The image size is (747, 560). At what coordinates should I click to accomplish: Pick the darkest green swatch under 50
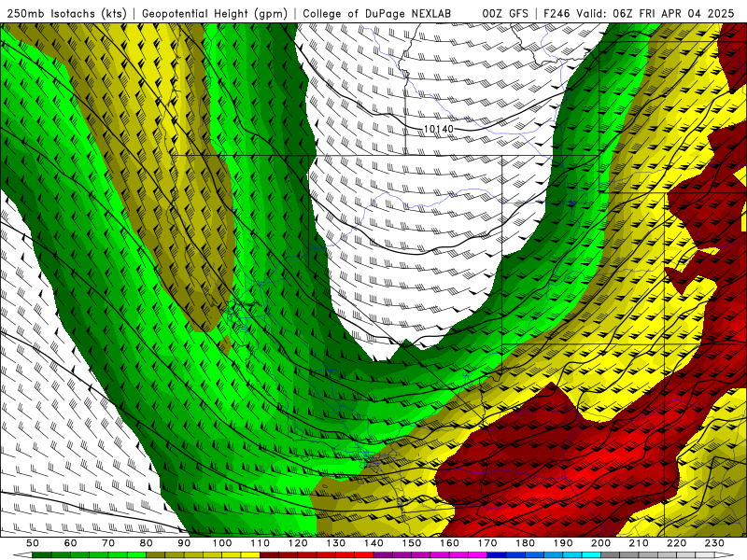coord(41,555)
